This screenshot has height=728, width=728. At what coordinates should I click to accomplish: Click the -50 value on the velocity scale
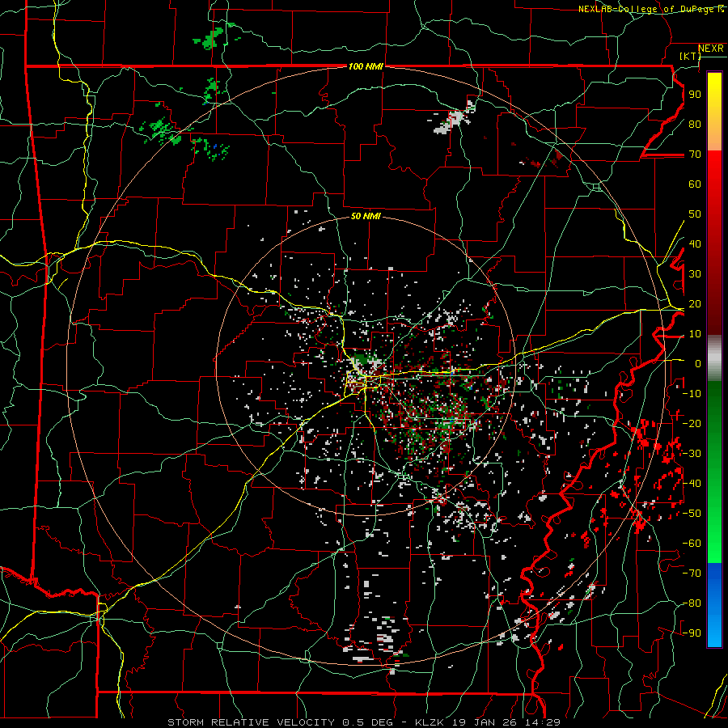[692, 514]
